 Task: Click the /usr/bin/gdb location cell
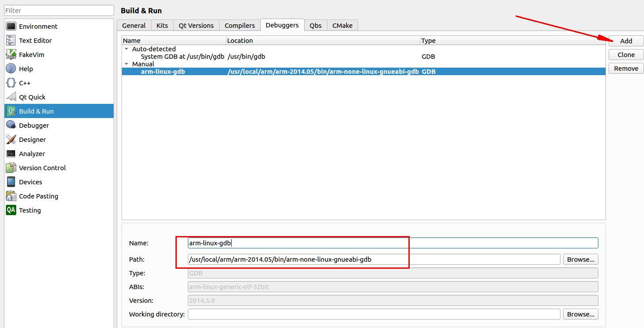(246, 57)
